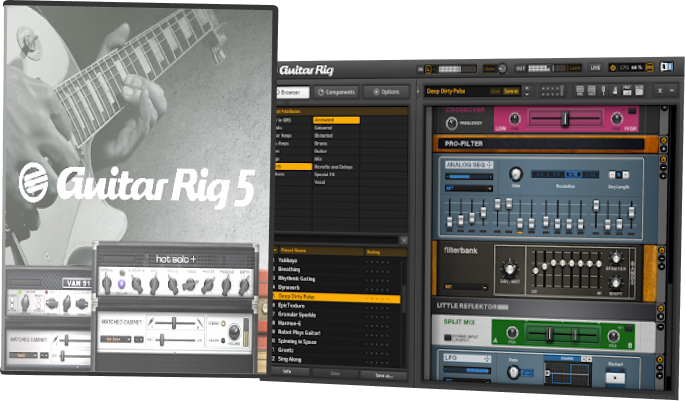
Task: Show the tuner icon in toolbar
Action: pyautogui.click(x=603, y=90)
